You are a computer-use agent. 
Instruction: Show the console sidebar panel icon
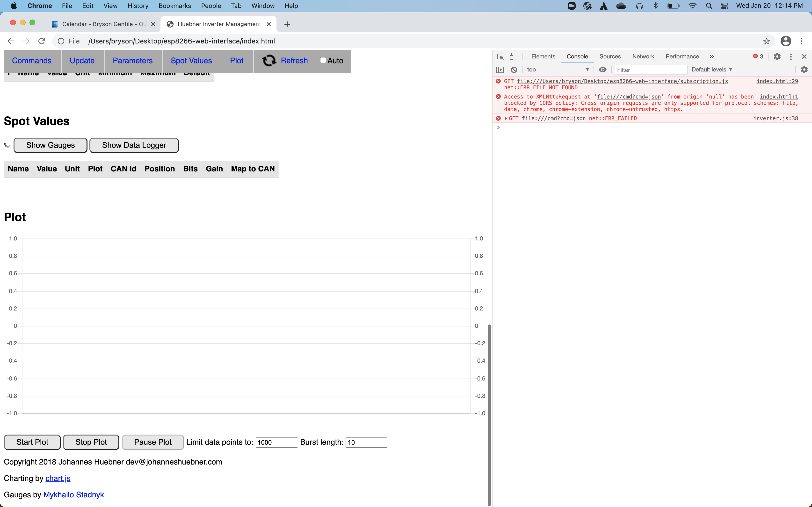(500, 70)
